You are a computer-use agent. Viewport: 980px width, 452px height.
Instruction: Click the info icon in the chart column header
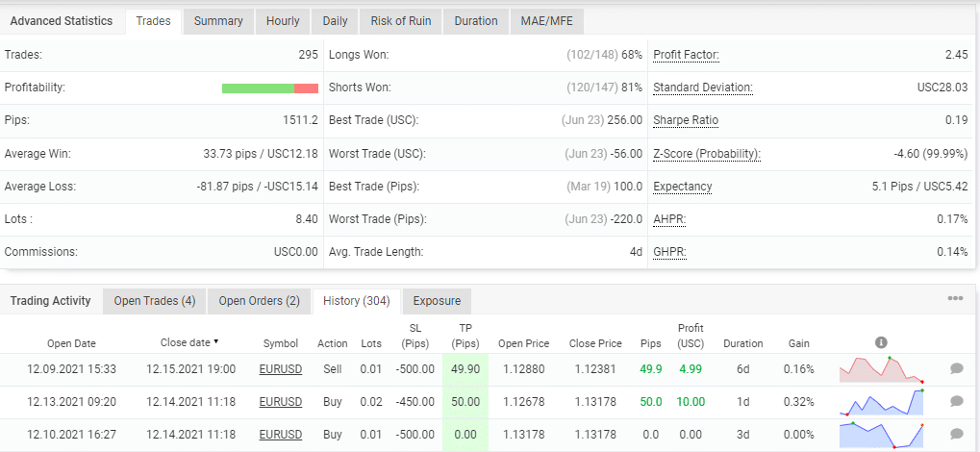point(881,342)
